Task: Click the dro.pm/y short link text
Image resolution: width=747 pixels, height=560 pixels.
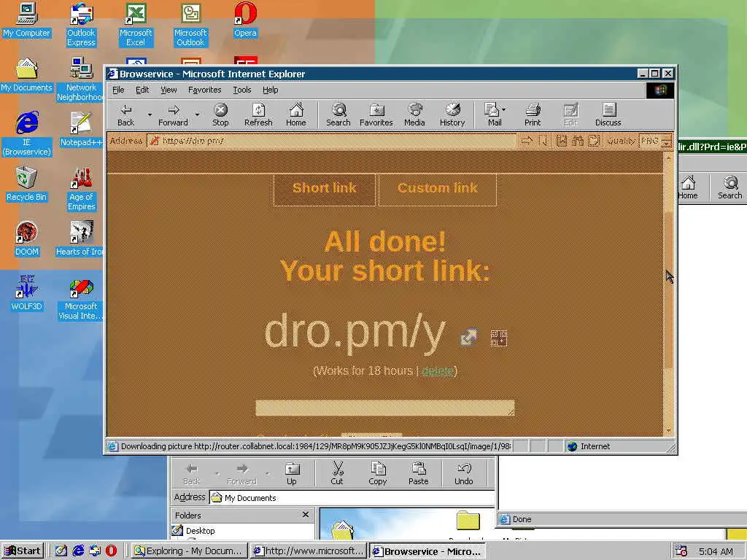Action: [355, 332]
